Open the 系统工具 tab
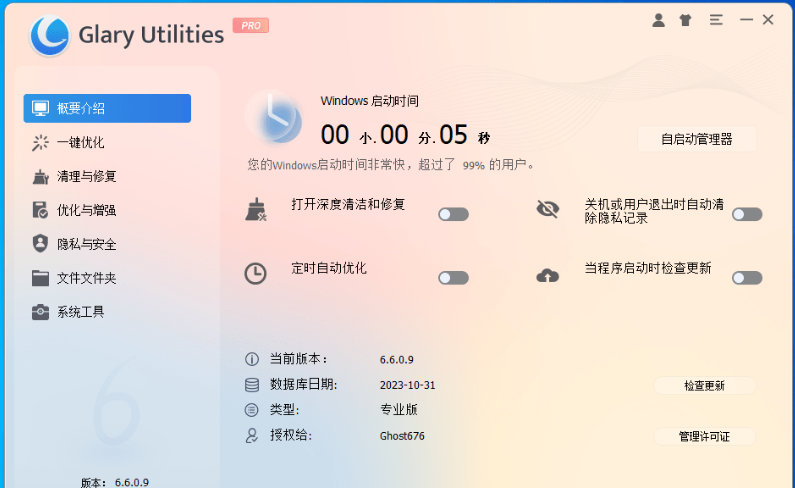 107,312
